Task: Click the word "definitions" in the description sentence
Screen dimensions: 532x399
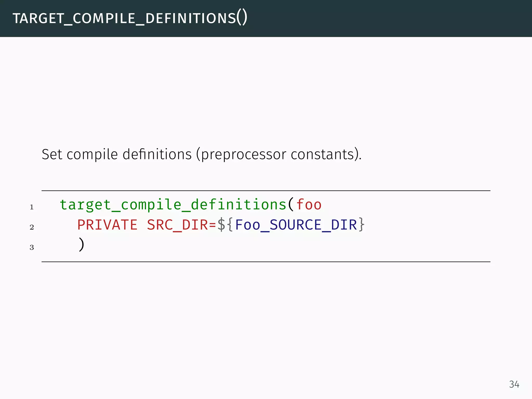Action: [x=157, y=154]
